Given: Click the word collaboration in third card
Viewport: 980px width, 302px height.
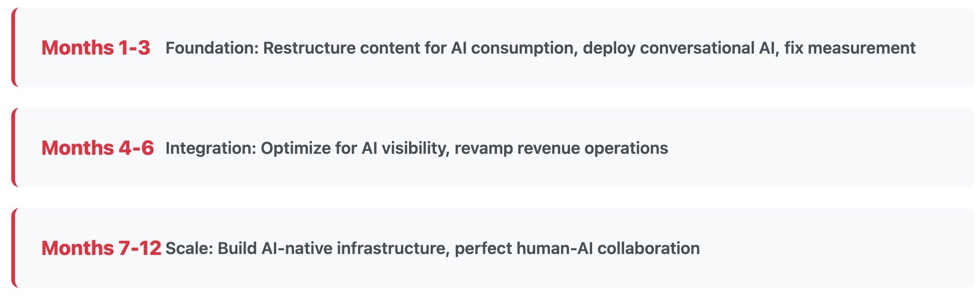Looking at the screenshot, I should pos(649,248).
